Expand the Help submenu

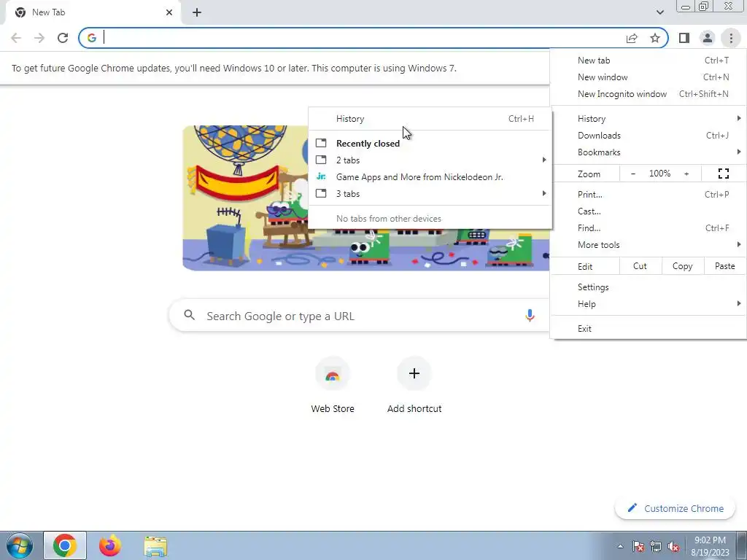click(x=648, y=304)
